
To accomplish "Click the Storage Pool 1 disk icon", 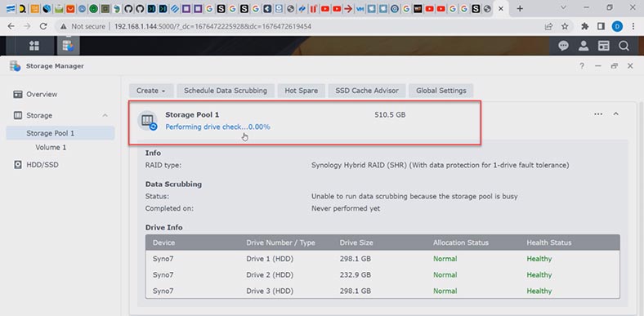I will [x=147, y=121].
